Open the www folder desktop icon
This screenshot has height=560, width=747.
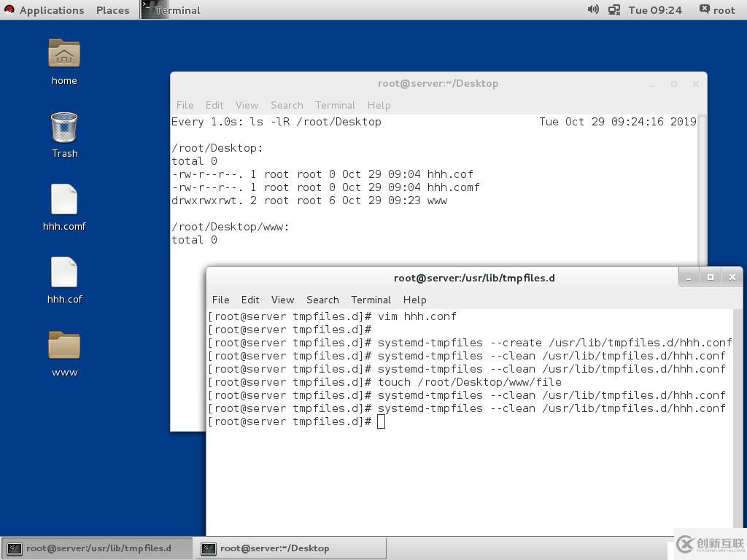(x=64, y=345)
